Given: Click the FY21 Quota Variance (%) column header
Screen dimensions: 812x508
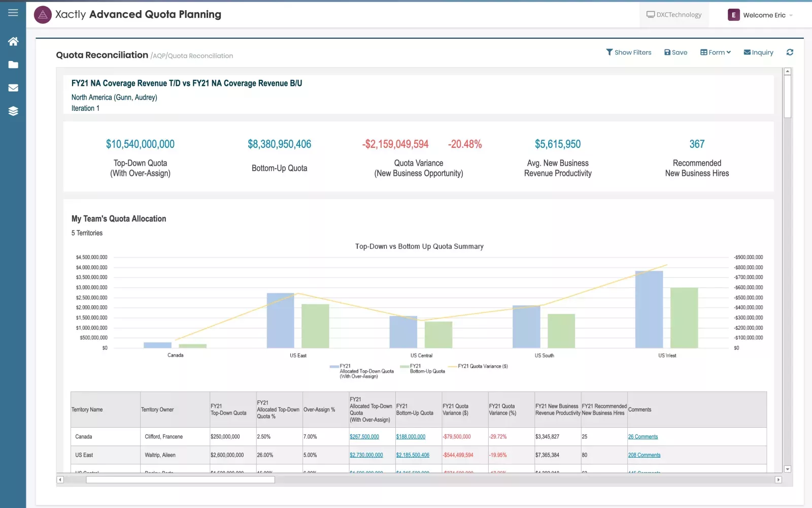Looking at the screenshot, I should 512,409.
